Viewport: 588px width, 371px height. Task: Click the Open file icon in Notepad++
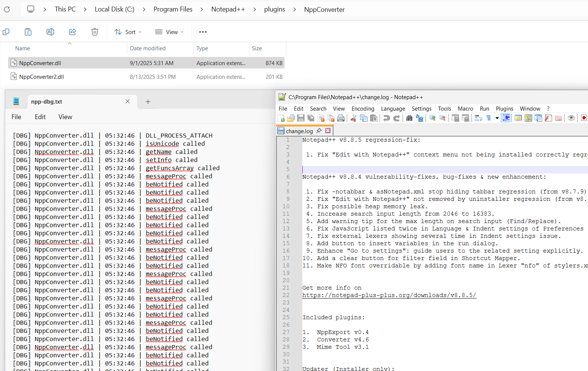pos(291,118)
